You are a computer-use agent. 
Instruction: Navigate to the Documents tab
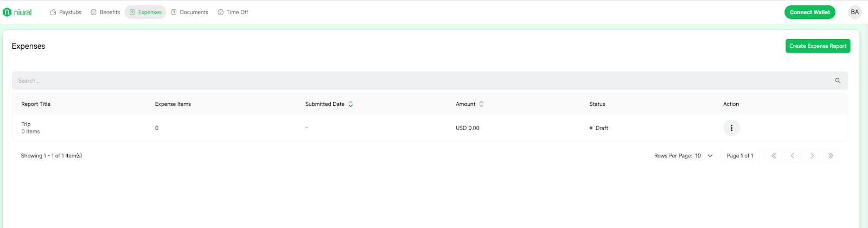click(190, 12)
